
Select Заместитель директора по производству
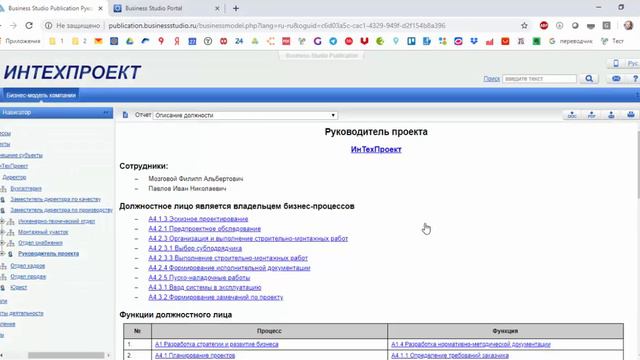(61, 210)
